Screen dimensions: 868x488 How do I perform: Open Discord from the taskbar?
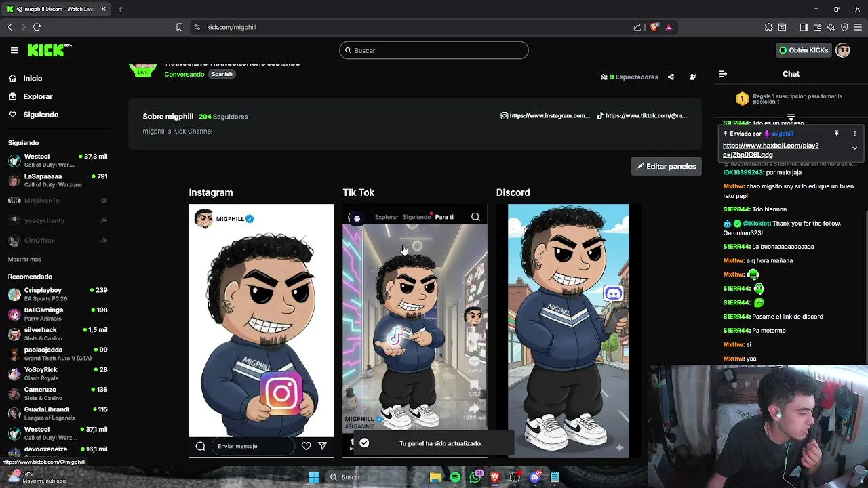pyautogui.click(x=534, y=477)
